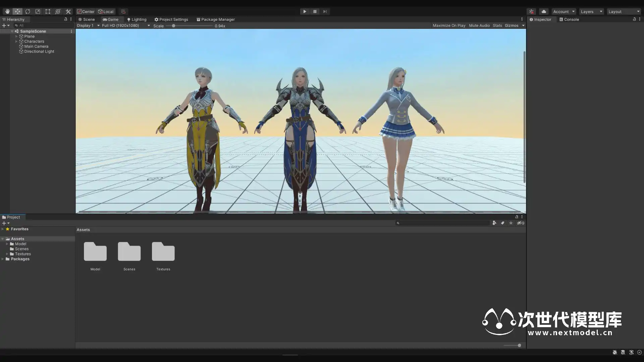Toggle Maximize On Play

449,25
